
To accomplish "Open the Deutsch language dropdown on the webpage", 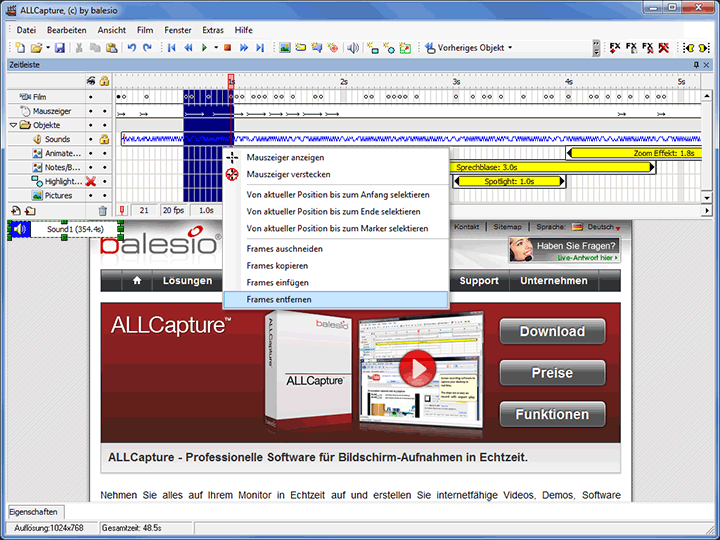I will pos(618,228).
